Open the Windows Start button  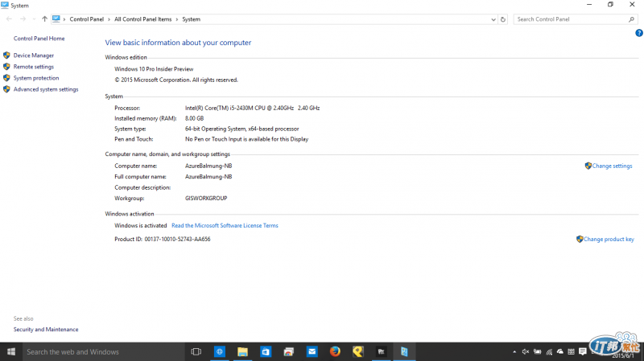coord(11,351)
